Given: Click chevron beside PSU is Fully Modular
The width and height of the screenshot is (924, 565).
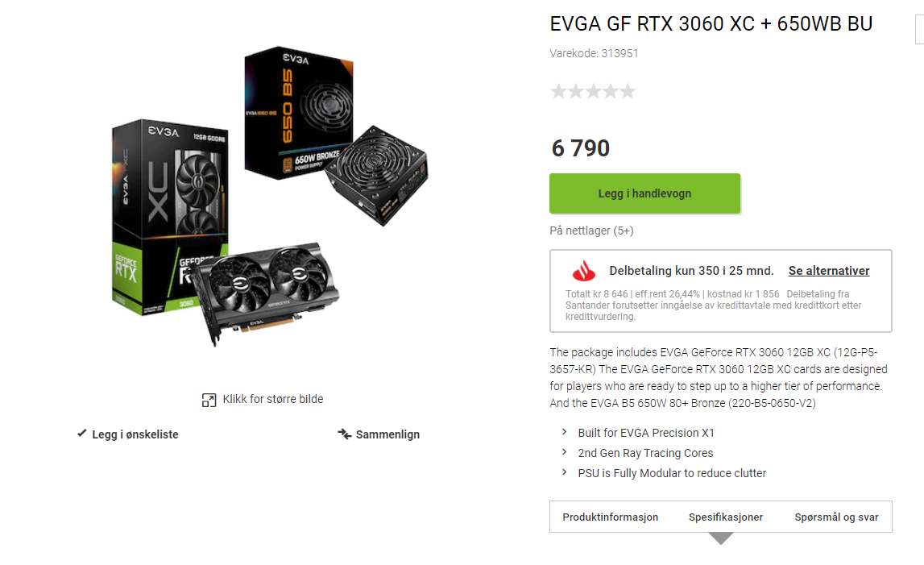Looking at the screenshot, I should coord(565,472).
